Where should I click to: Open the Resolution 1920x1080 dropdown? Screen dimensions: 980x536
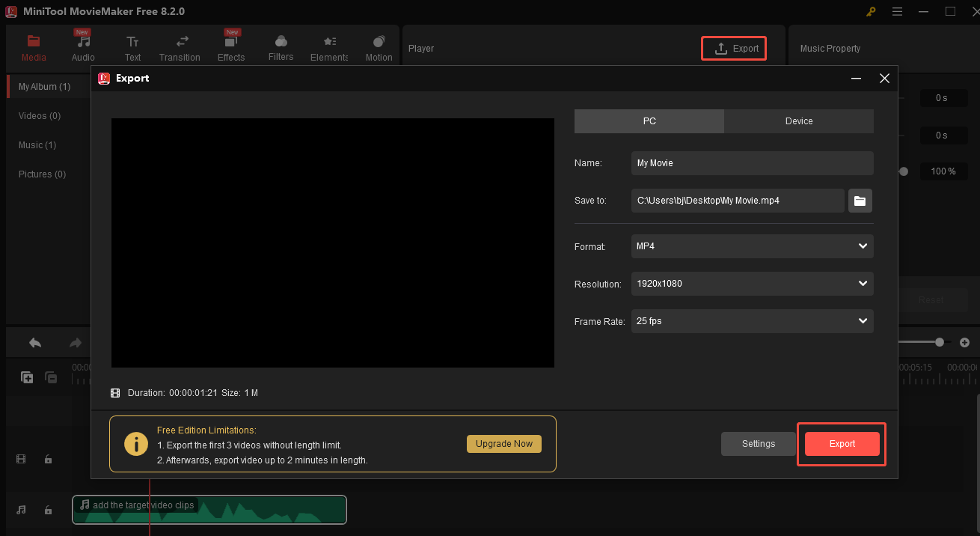(753, 284)
